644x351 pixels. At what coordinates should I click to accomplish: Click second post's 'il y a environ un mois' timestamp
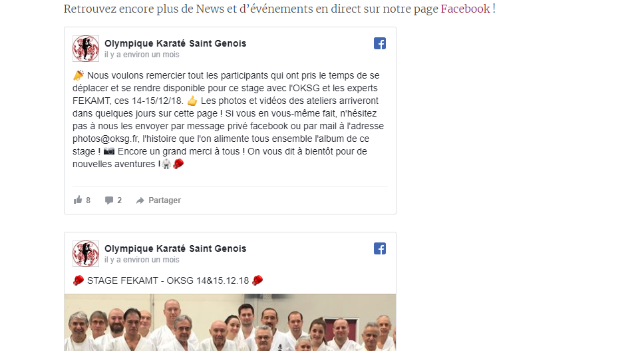tap(142, 260)
